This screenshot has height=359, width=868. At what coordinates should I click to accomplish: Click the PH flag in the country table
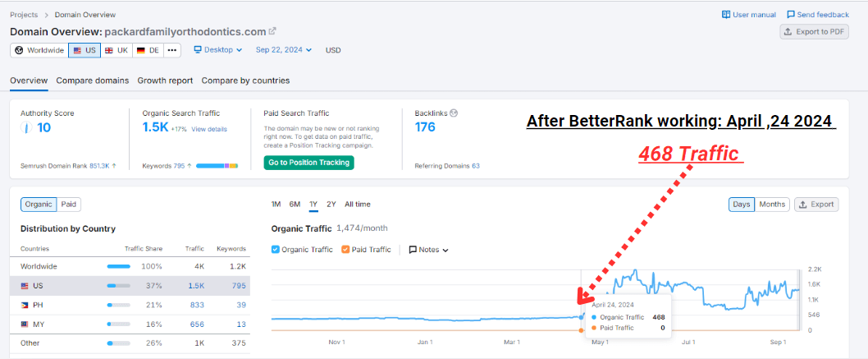25,306
